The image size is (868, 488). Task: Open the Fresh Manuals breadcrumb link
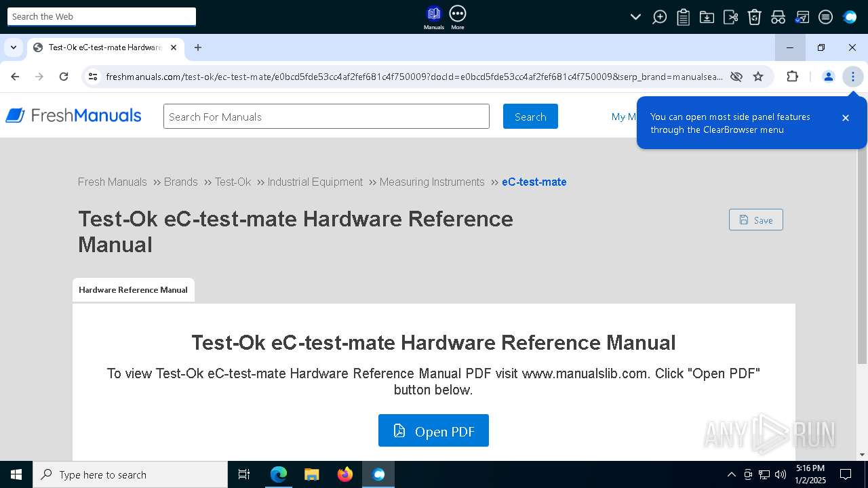(112, 182)
